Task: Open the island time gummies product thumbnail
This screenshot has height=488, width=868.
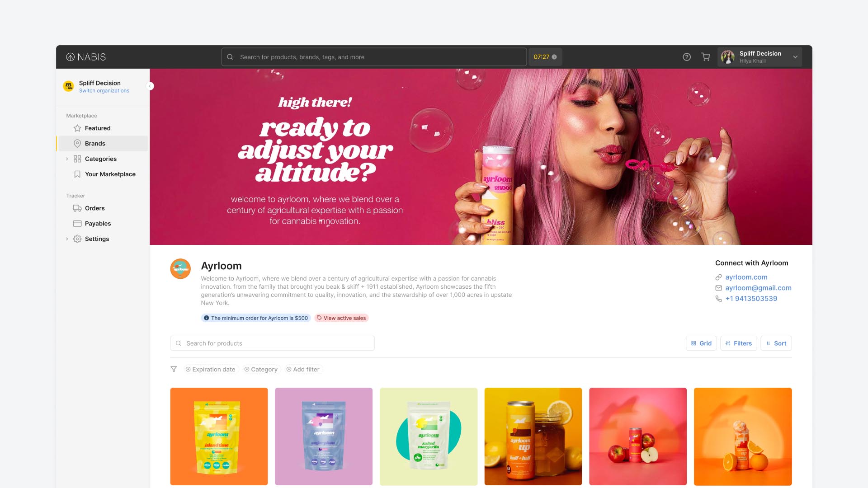Action: coord(219,436)
